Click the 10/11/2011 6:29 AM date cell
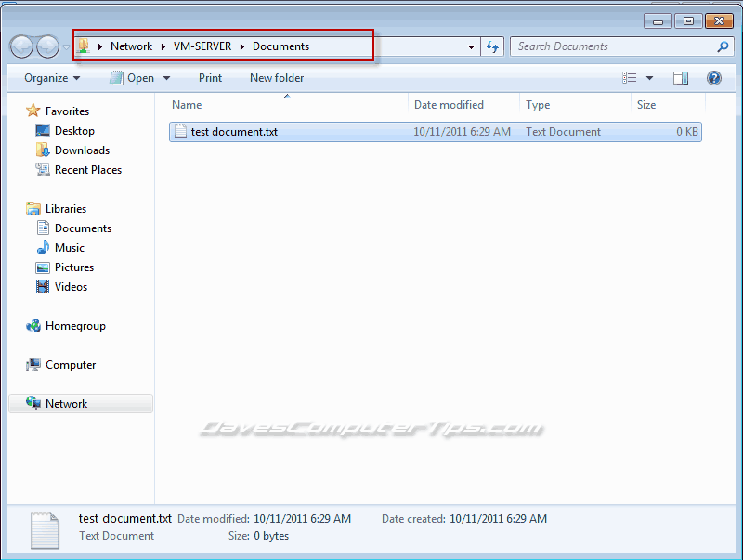 (x=462, y=132)
